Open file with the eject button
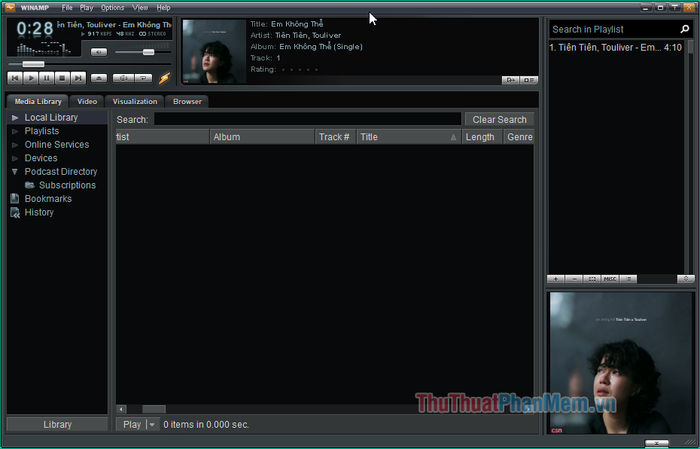This screenshot has height=449, width=700. (x=99, y=78)
